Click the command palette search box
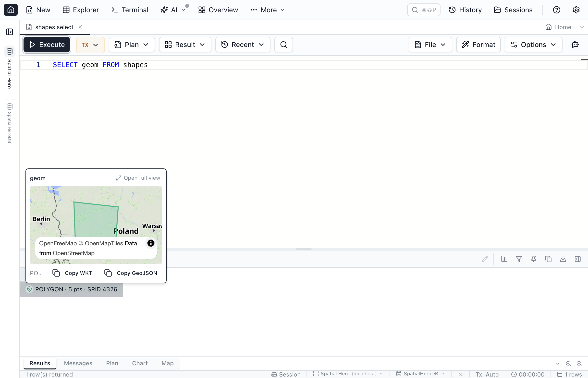This screenshot has width=588, height=378. (x=424, y=10)
